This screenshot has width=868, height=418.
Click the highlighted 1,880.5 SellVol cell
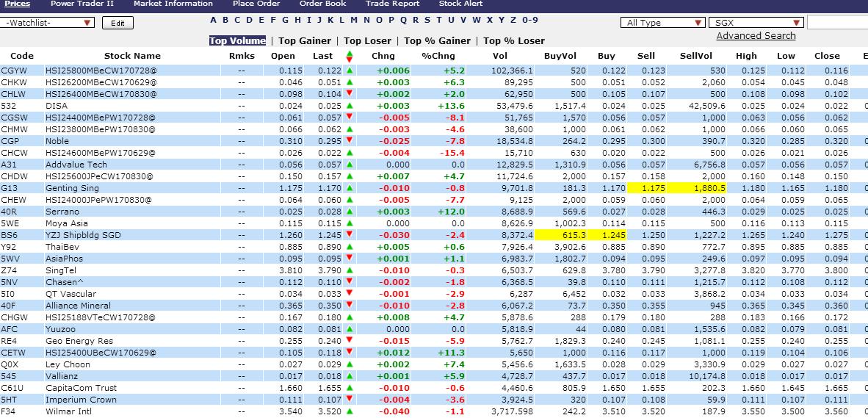(x=696, y=188)
